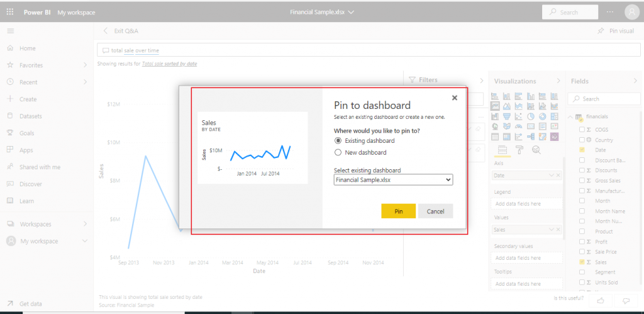
Task: Select the donut chart visualization
Action: tap(543, 116)
